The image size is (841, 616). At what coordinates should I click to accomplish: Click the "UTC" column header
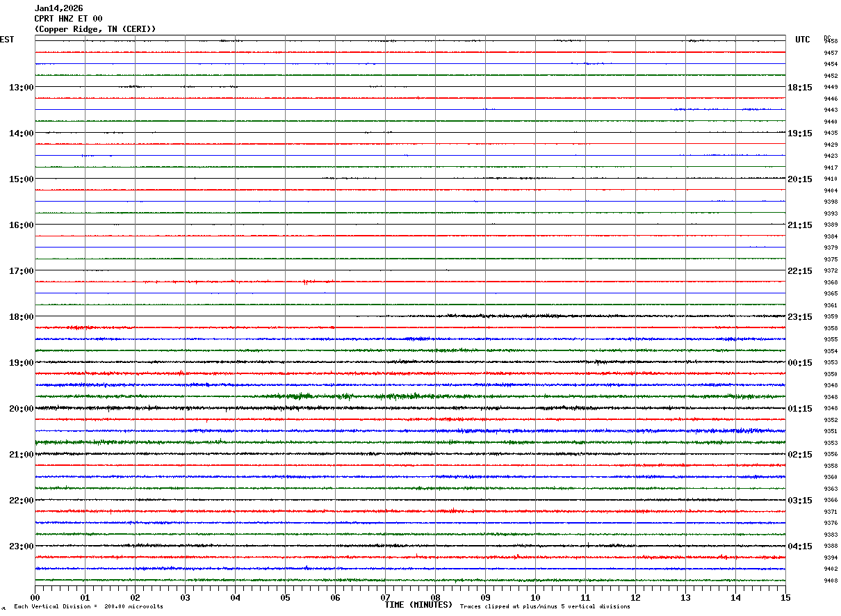pyautogui.click(x=803, y=40)
